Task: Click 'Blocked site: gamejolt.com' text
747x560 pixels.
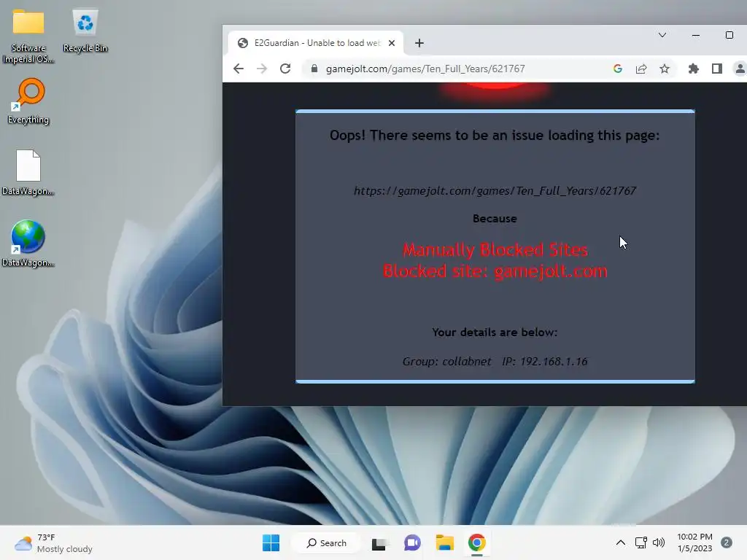Action: coord(495,271)
